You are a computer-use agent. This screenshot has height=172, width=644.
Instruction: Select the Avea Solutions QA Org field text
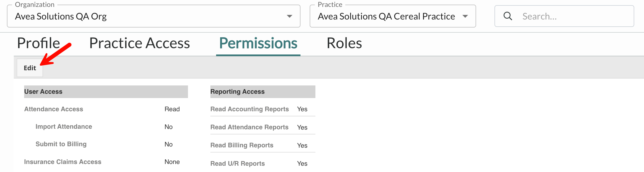pos(61,17)
